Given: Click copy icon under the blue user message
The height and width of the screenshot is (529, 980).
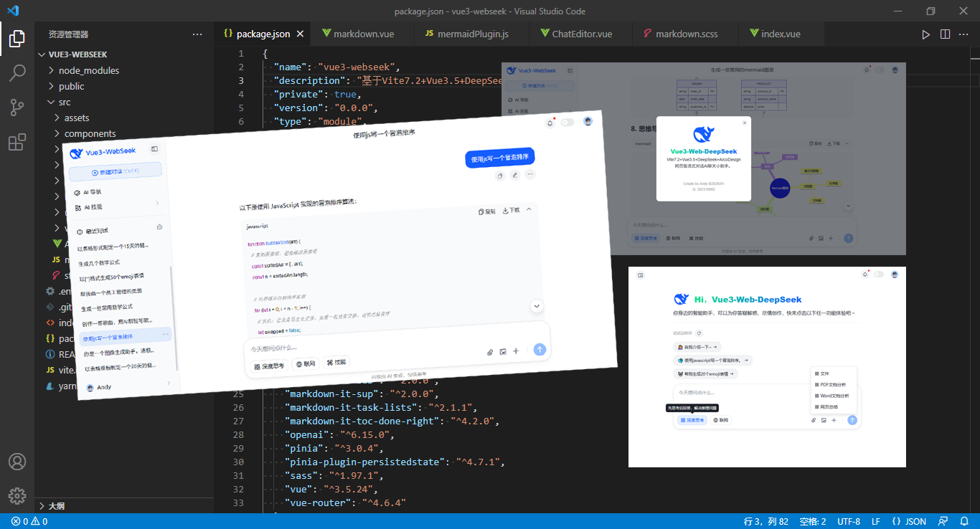Looking at the screenshot, I should tap(500, 176).
